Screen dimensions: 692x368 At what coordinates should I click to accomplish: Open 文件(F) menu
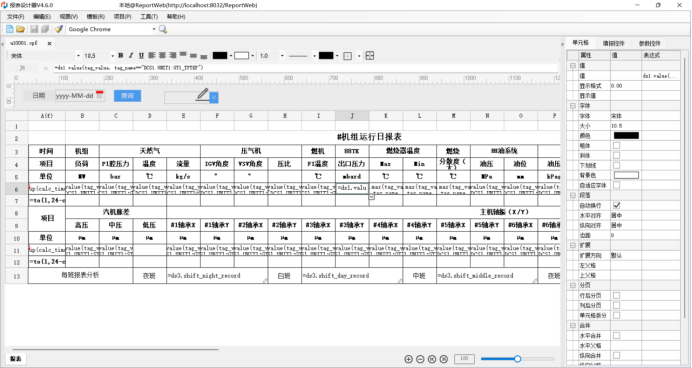click(x=15, y=17)
